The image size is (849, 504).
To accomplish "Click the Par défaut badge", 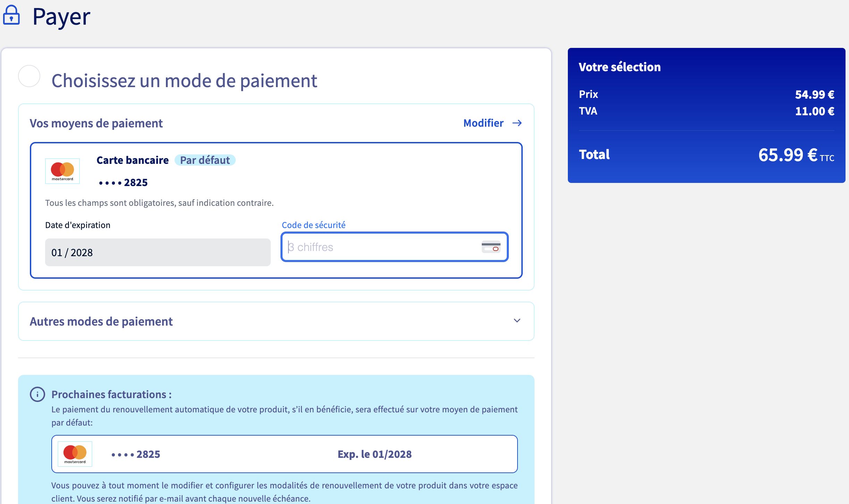I will click(205, 160).
